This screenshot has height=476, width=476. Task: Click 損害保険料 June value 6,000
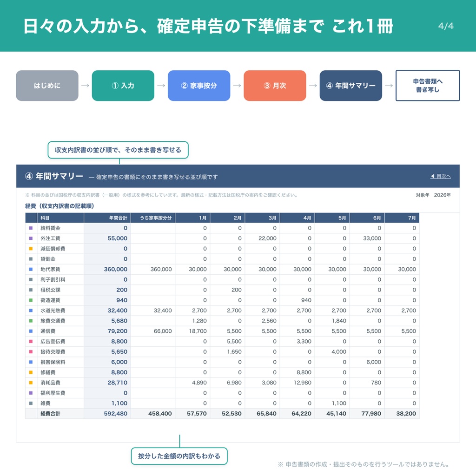(x=374, y=362)
